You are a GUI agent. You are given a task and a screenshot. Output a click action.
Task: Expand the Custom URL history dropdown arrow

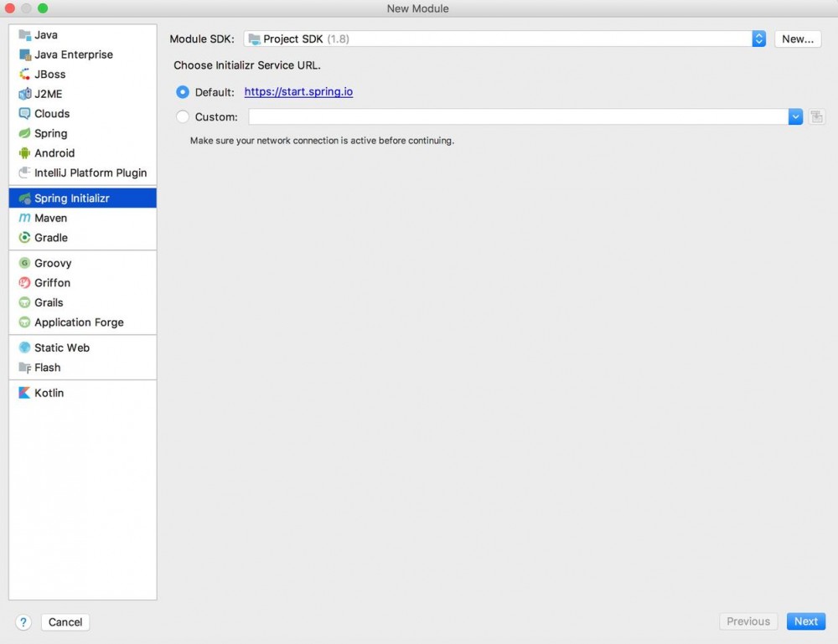795,117
